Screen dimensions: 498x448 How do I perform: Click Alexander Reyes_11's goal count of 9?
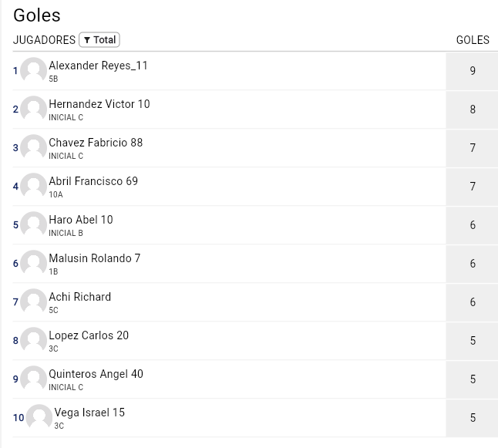pos(473,71)
